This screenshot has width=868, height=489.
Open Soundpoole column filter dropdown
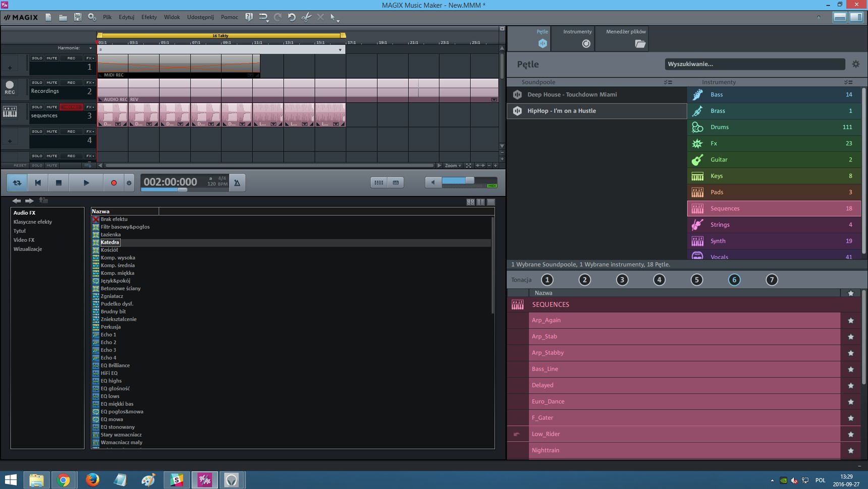coord(668,82)
